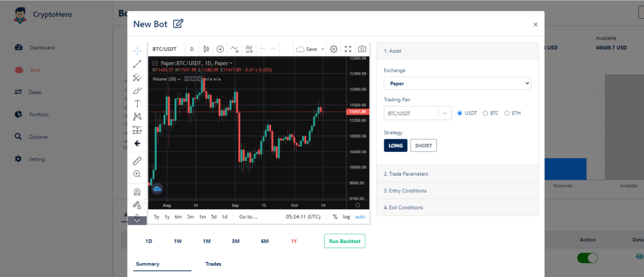Edit the New Bot name pencil icon

tap(178, 24)
